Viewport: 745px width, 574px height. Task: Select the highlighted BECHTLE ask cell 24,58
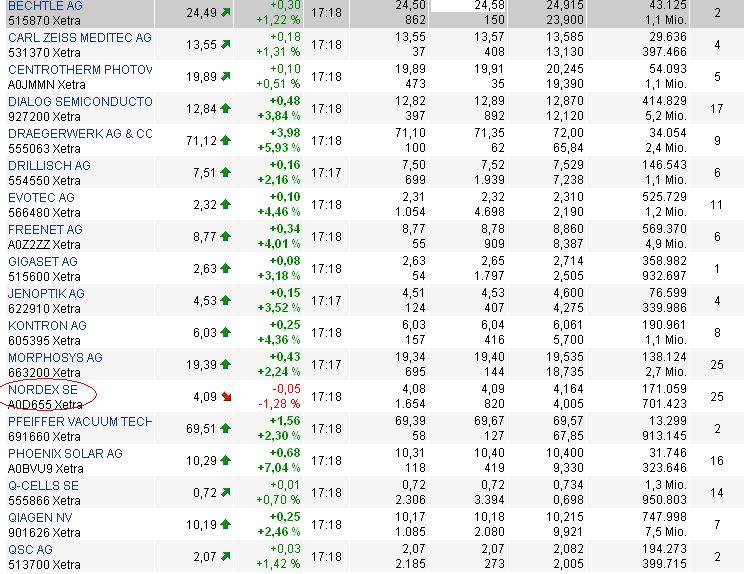pyautogui.click(x=489, y=6)
